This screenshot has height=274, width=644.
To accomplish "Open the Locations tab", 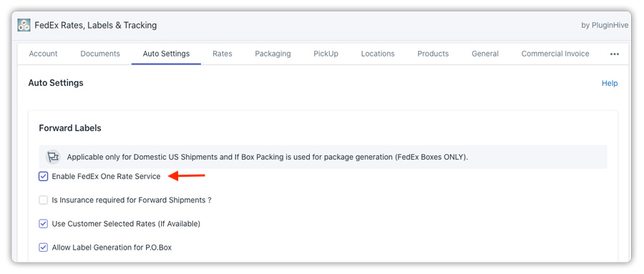I will [x=378, y=54].
